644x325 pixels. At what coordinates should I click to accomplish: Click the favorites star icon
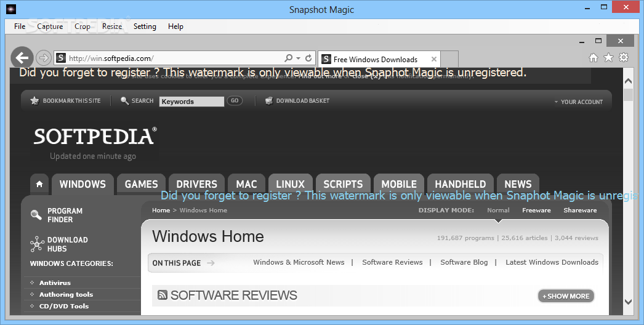pyautogui.click(x=608, y=57)
